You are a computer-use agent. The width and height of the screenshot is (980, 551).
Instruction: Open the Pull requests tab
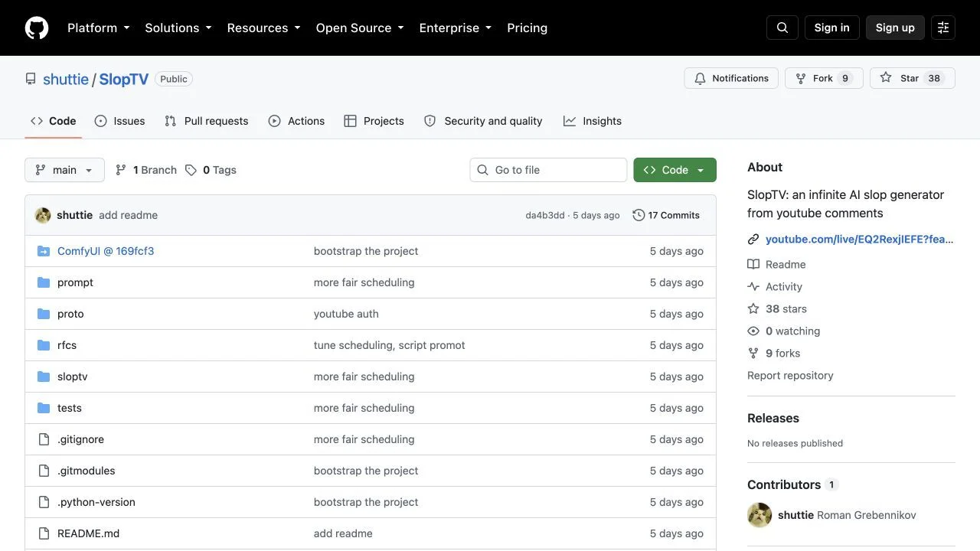(207, 121)
